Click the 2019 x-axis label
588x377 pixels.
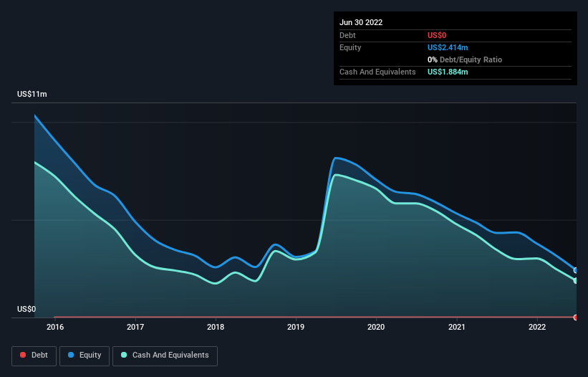[x=296, y=327]
